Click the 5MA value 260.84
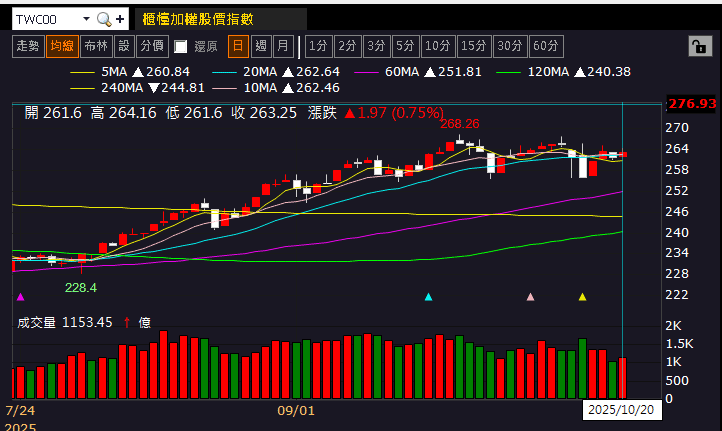 click(x=168, y=72)
